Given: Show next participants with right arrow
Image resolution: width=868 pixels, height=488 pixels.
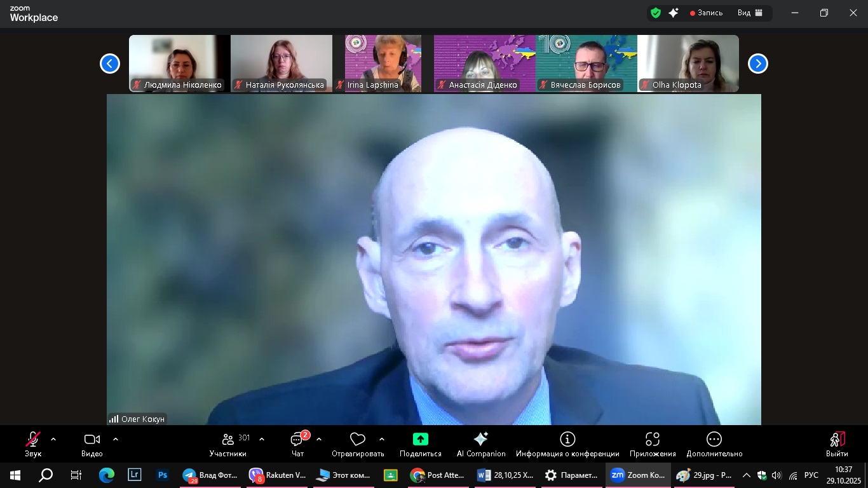Looking at the screenshot, I should pos(757,64).
